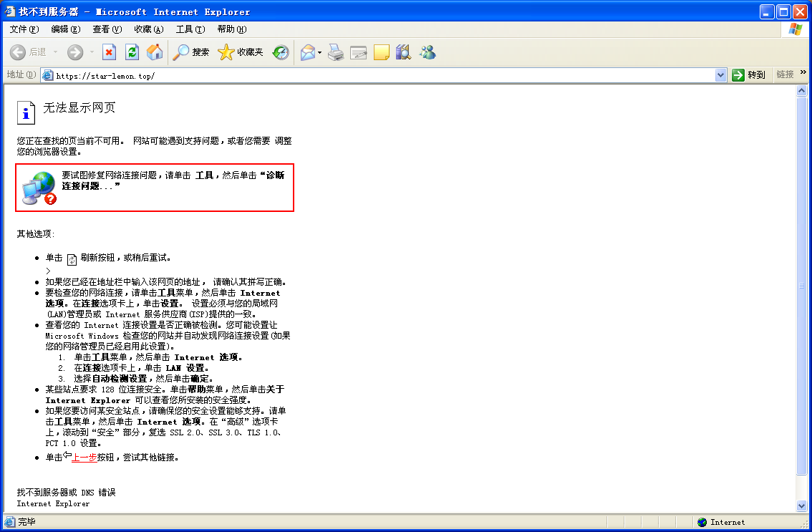Click the 链接 (Links) toolbar label
Viewport: 812px width, 532px height.
[x=785, y=74]
